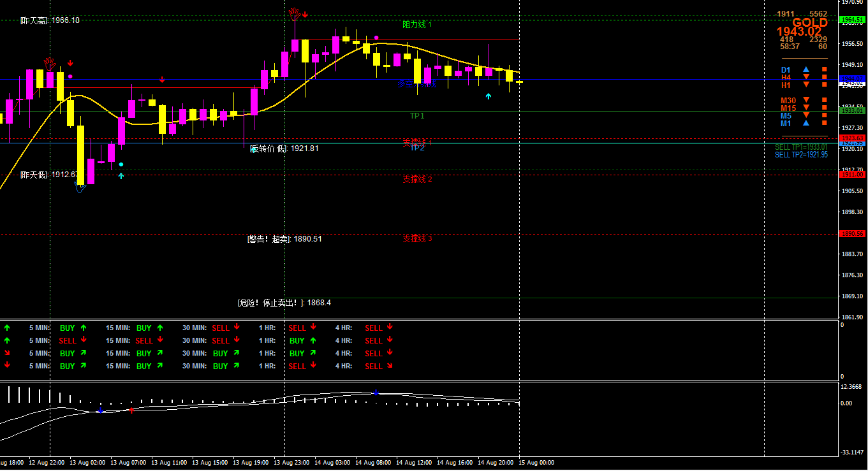
Task: Click the cyan dot below the 13 Aug 07:00 candle
Action: [x=121, y=164]
